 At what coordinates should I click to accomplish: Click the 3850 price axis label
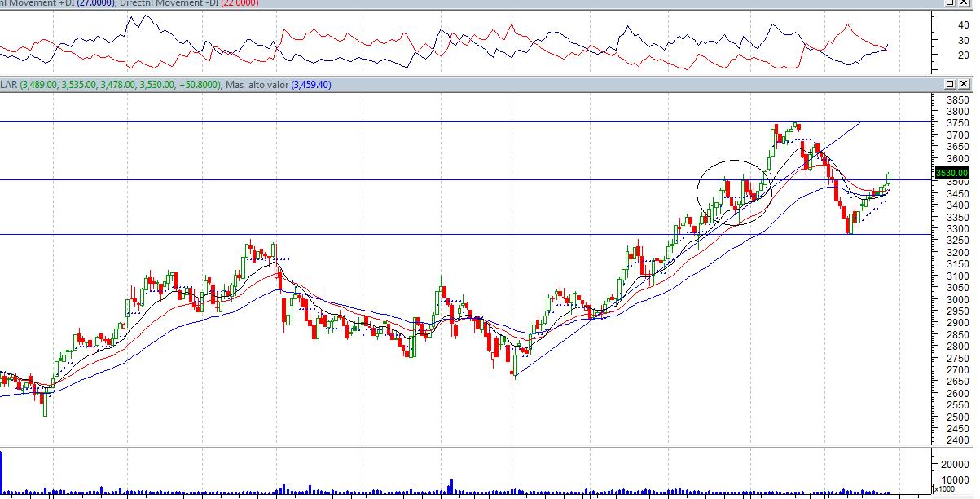pos(958,99)
